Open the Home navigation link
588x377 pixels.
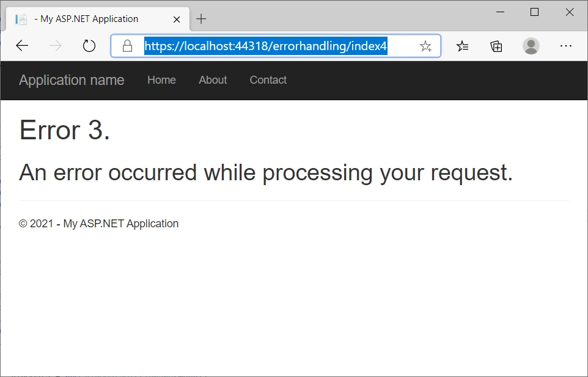(161, 80)
